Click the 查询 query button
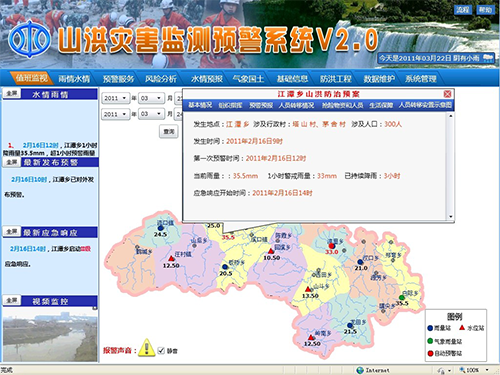Screen dimensions: 500x375 (x=169, y=131)
